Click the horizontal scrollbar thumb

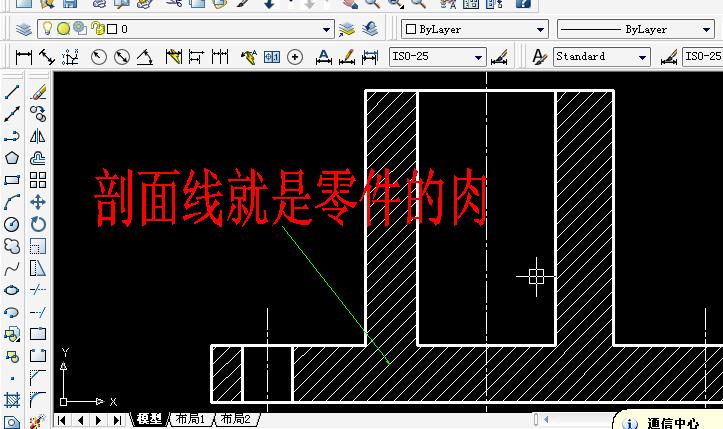coord(538,419)
